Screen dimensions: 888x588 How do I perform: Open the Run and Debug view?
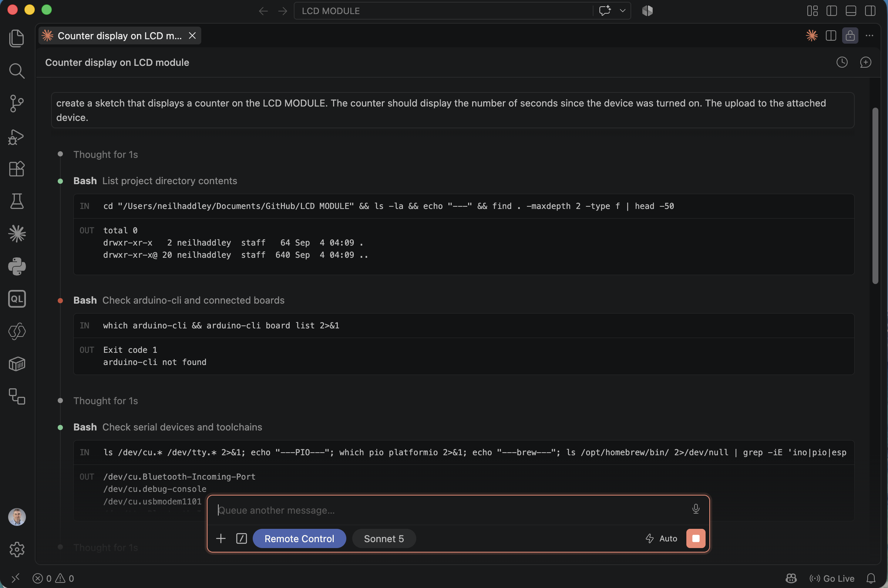click(17, 136)
